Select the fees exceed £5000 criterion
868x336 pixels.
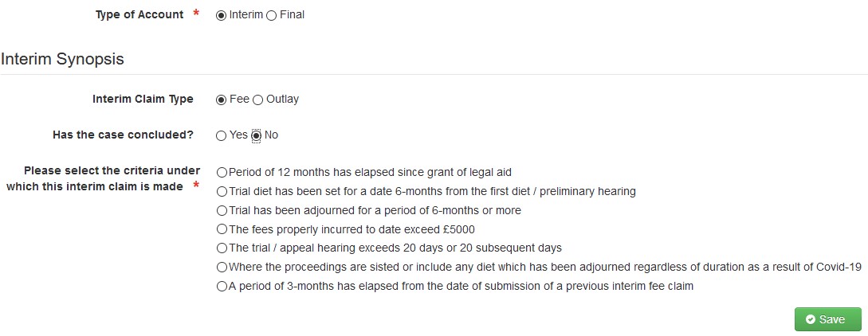(x=222, y=229)
